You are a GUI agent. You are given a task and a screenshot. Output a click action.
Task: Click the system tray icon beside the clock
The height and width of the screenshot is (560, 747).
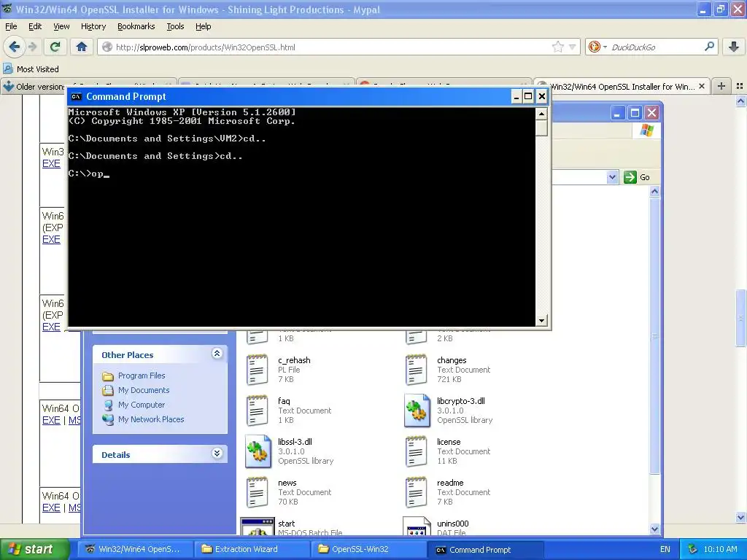[693, 550]
